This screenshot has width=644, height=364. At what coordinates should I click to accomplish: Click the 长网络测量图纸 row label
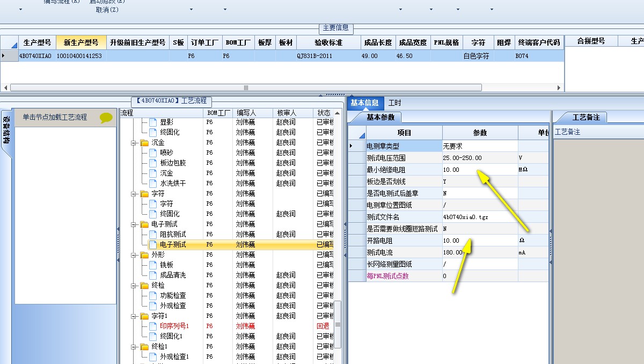[x=390, y=264]
